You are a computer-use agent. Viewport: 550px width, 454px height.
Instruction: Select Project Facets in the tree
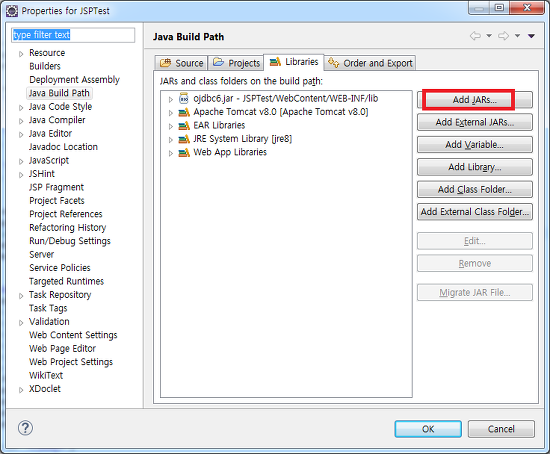[x=57, y=201]
